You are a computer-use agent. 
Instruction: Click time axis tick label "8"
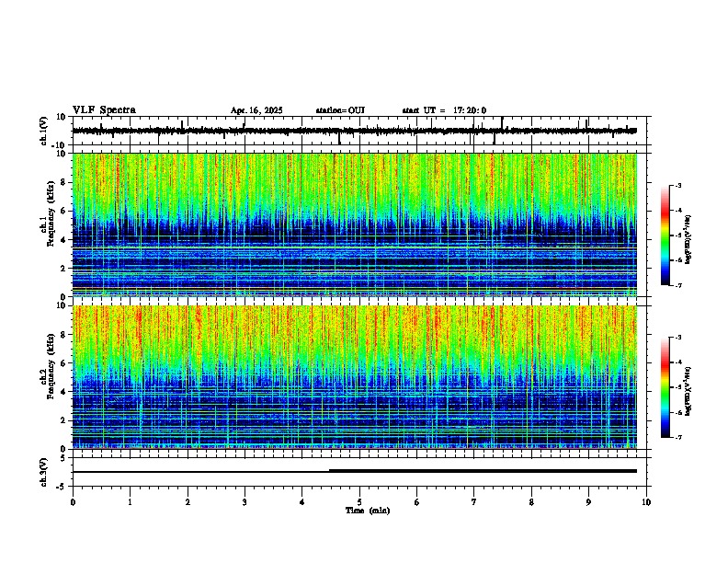(531, 502)
